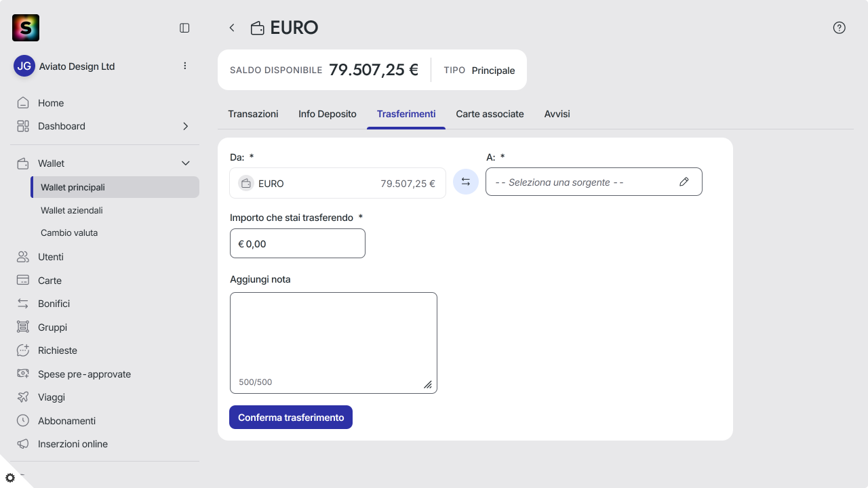Click the note textarea resize handle
The height and width of the screenshot is (488, 868).
pos(428,384)
